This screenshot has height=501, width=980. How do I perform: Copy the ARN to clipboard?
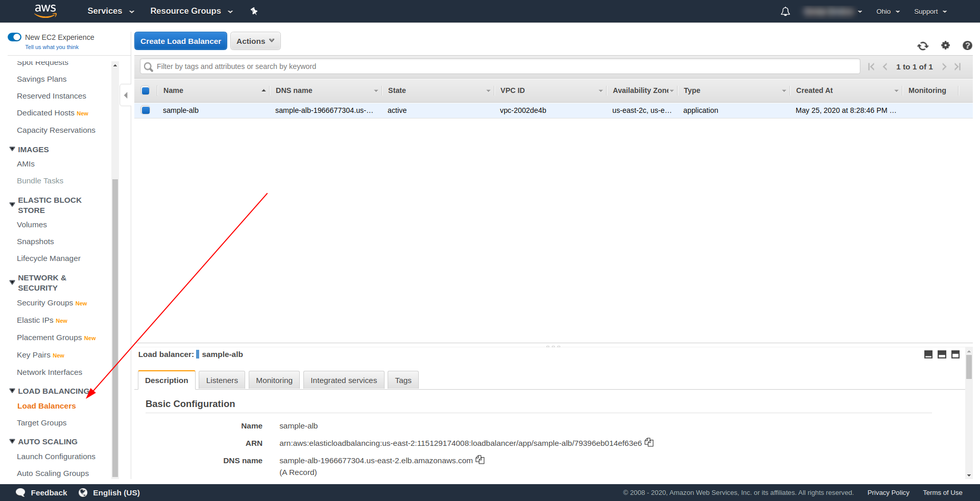[x=649, y=442]
